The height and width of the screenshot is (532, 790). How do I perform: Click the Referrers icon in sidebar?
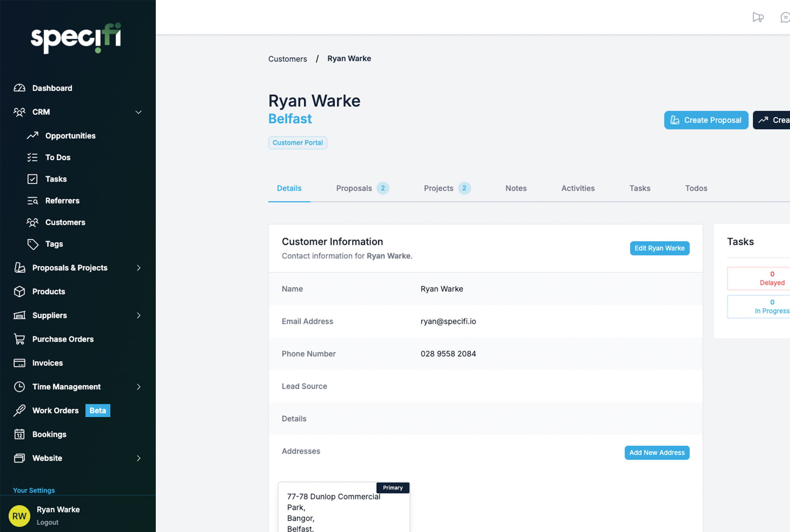coord(33,200)
